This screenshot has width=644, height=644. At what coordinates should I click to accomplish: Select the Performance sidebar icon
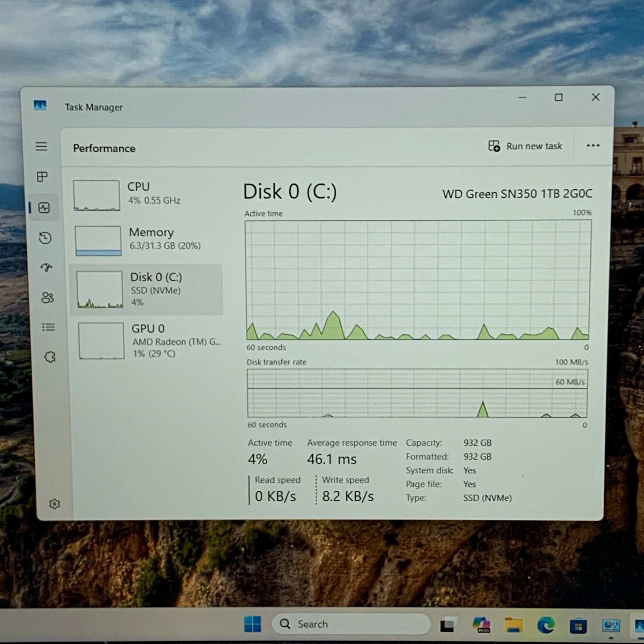point(44,208)
